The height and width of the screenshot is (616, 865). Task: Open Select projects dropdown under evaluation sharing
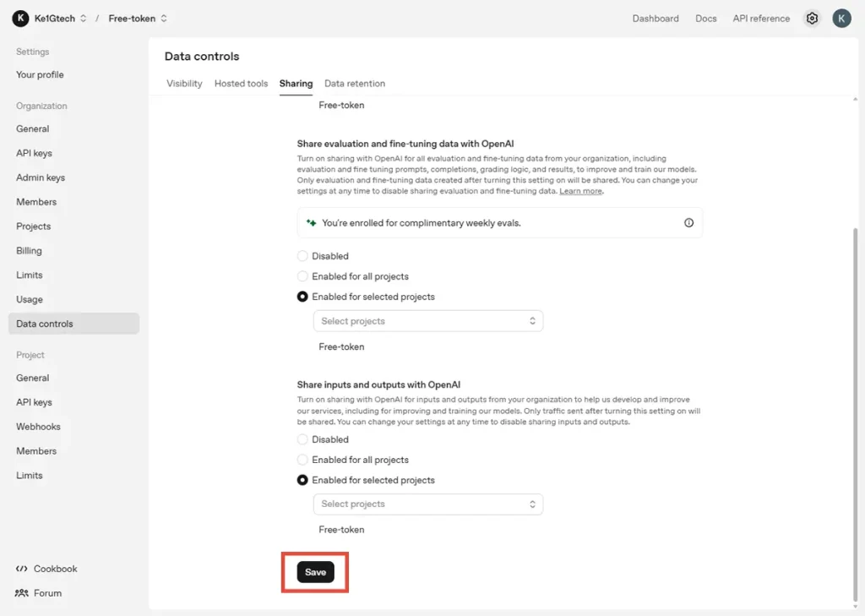[428, 321]
